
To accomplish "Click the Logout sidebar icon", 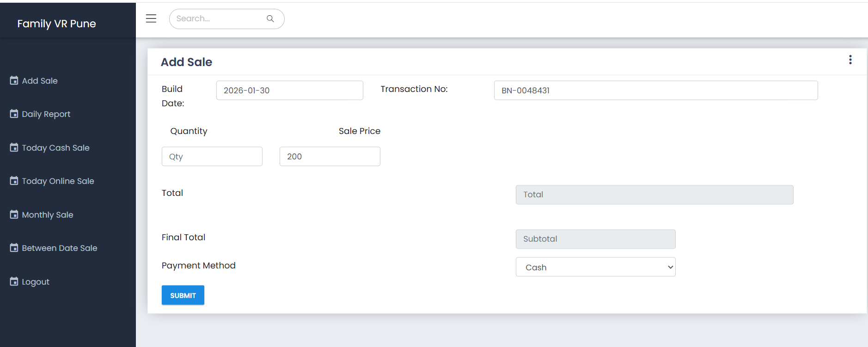I will pos(14,281).
